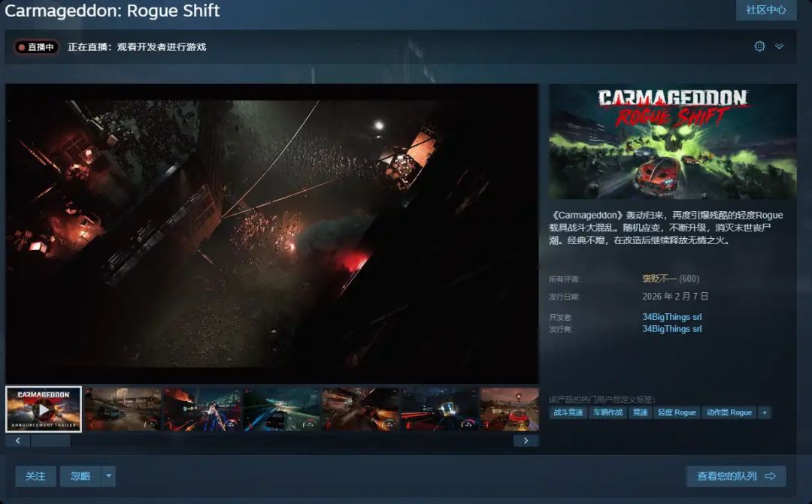This screenshot has height=504, width=812.
Task: Click the thumbnail strip scrollbar handle
Action: click(x=51, y=441)
